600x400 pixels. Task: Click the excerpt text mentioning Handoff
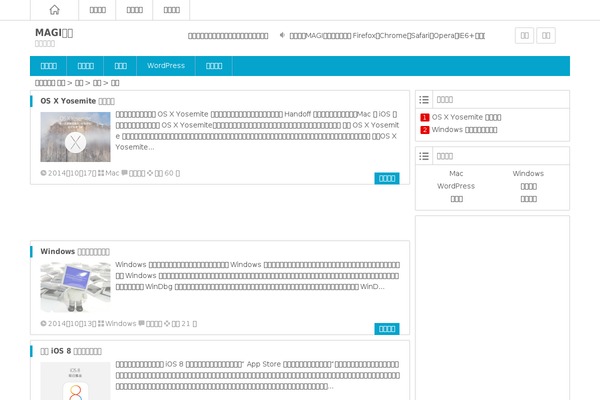(x=258, y=131)
